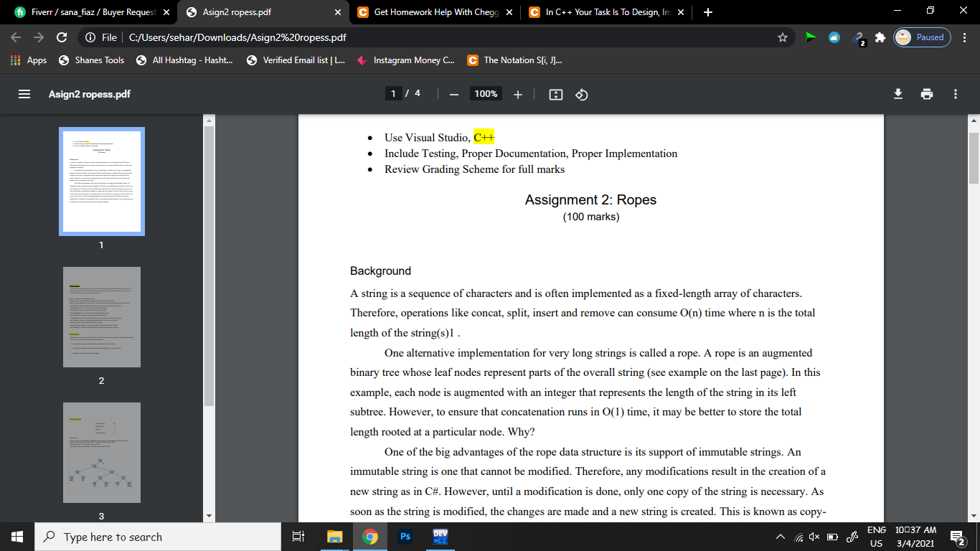Open The Notation S[i, J] bookmark
The height and width of the screenshot is (551, 980).
pyautogui.click(x=515, y=60)
